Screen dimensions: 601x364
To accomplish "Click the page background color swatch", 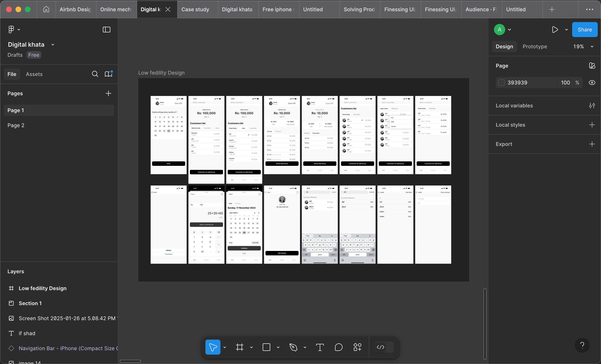I will tap(501, 83).
